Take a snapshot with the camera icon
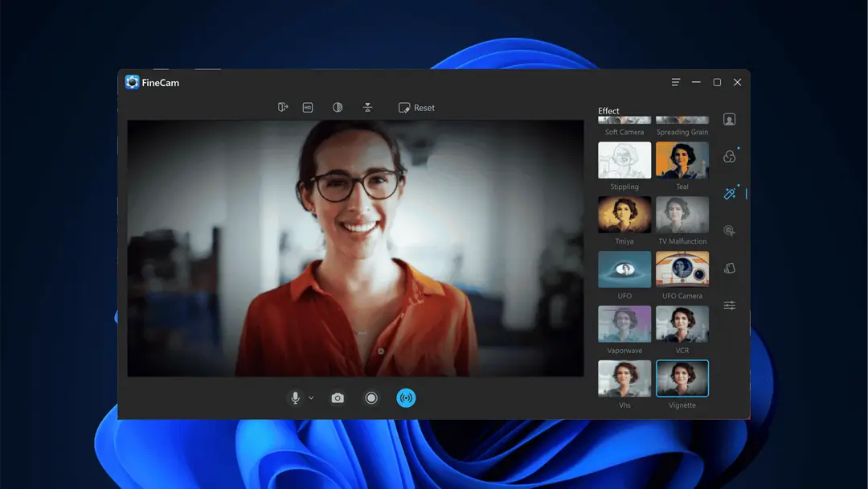Image resolution: width=868 pixels, height=489 pixels. coord(337,397)
